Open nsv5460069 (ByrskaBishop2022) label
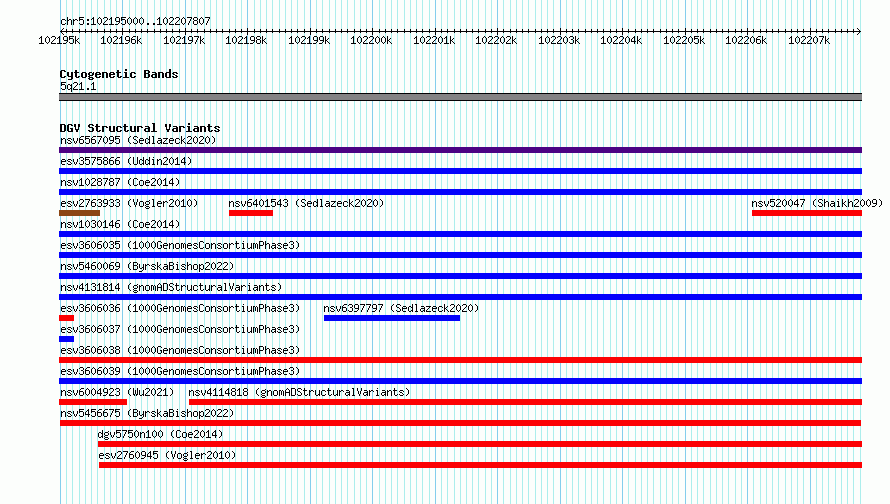Image resolution: width=890 pixels, height=504 pixels. (x=147, y=266)
